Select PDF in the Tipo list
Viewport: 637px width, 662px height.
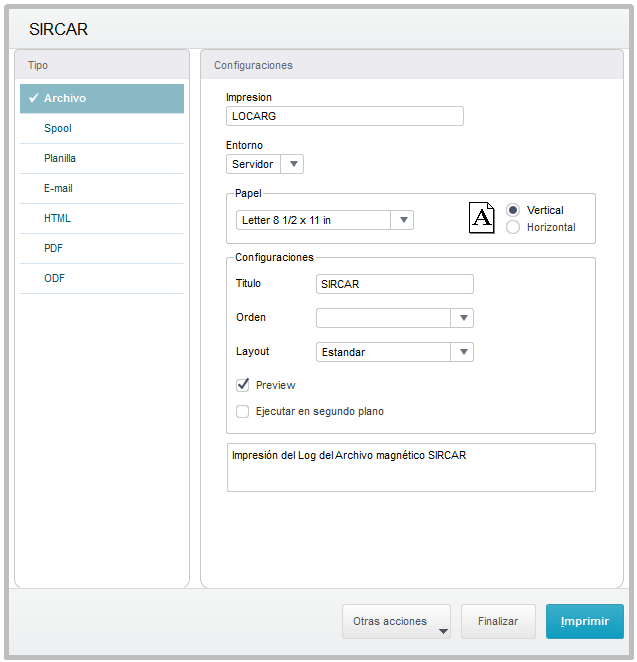(x=54, y=248)
